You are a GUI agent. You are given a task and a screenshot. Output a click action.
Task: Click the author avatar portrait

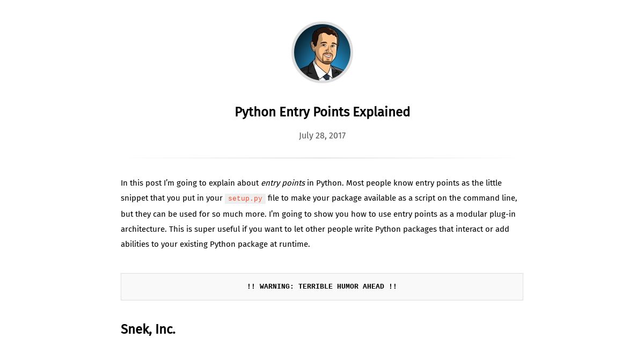[322, 52]
